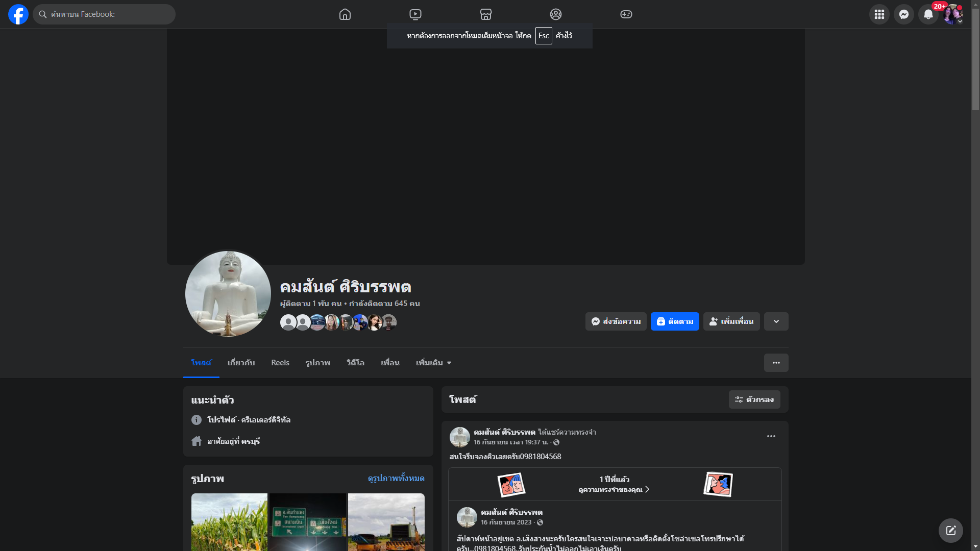Open the Messenger icon in header
The height and width of the screenshot is (551, 980).
coord(903,14)
